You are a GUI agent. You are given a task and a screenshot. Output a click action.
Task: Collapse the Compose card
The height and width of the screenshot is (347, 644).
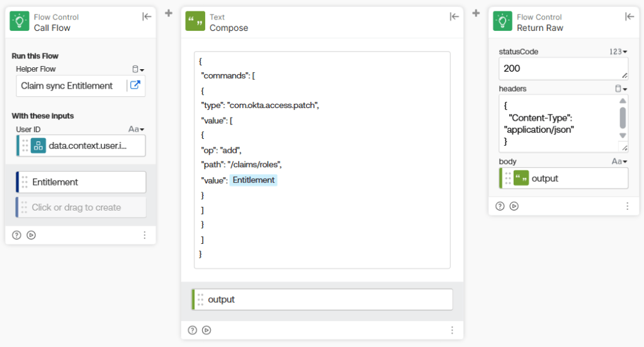[x=454, y=16]
